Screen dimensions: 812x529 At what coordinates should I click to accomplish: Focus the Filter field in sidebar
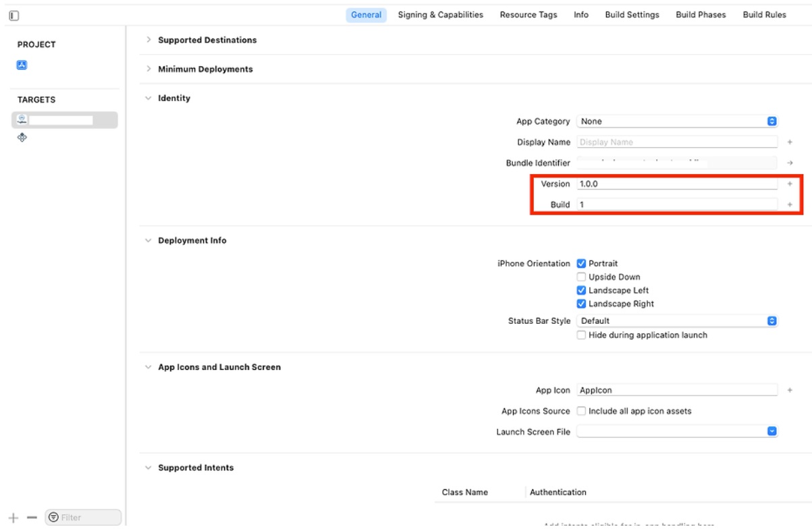(x=83, y=518)
